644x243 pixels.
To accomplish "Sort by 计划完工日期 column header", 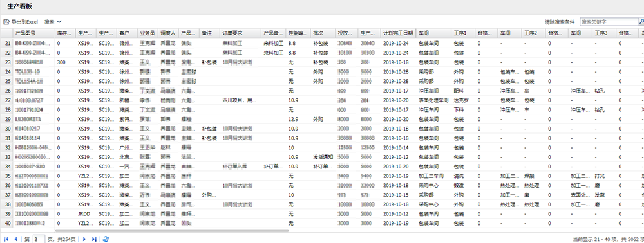I will (398, 33).
